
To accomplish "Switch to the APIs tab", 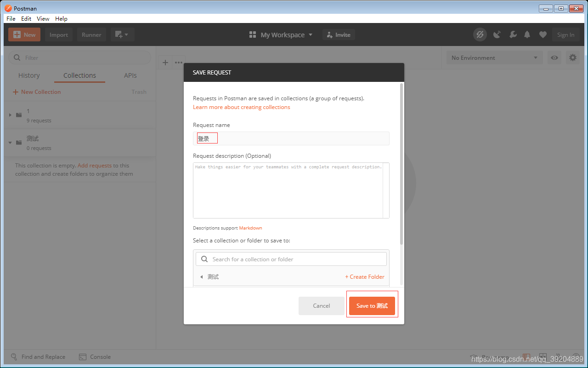I will click(130, 75).
